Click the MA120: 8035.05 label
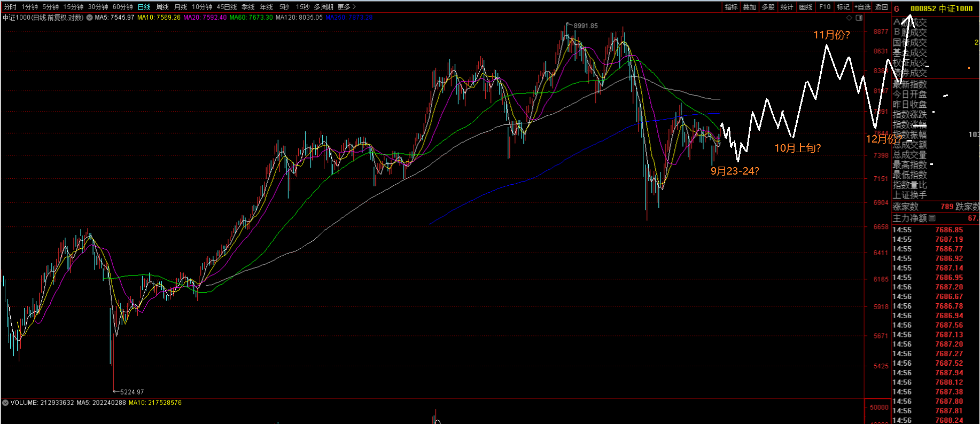980x425 pixels. pos(299,18)
